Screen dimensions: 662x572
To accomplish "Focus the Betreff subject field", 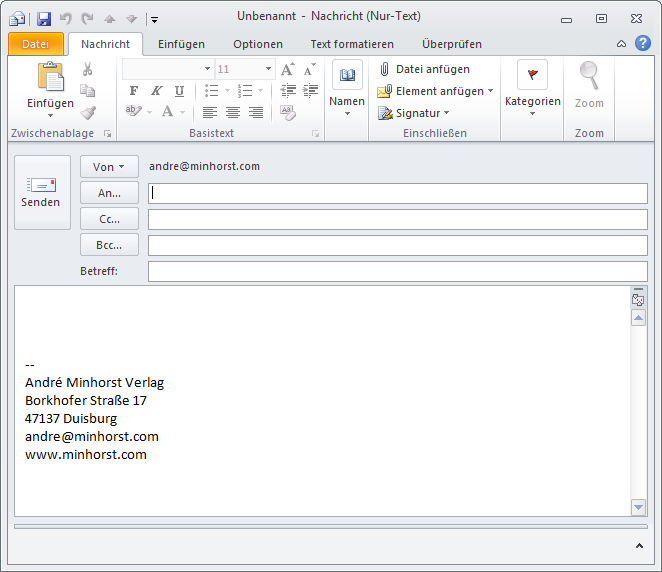I will [x=398, y=271].
